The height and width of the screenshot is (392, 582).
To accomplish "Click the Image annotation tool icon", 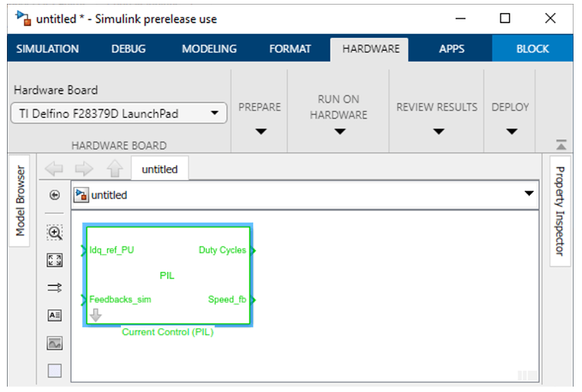I will pyautogui.click(x=55, y=343).
